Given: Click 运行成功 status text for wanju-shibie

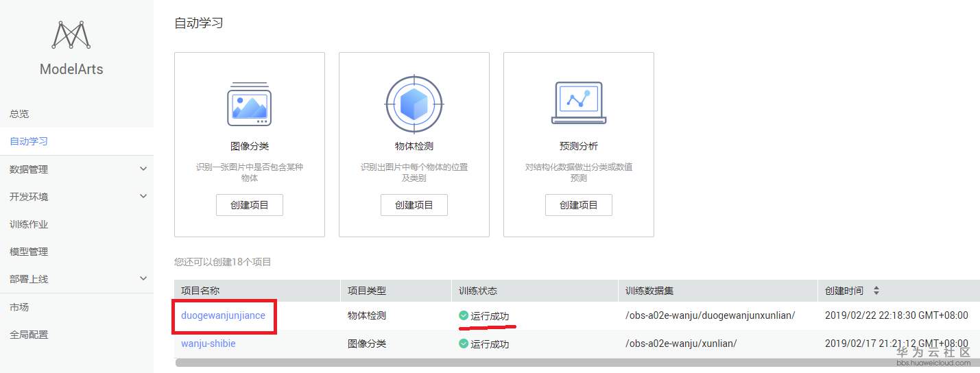Looking at the screenshot, I should [490, 344].
